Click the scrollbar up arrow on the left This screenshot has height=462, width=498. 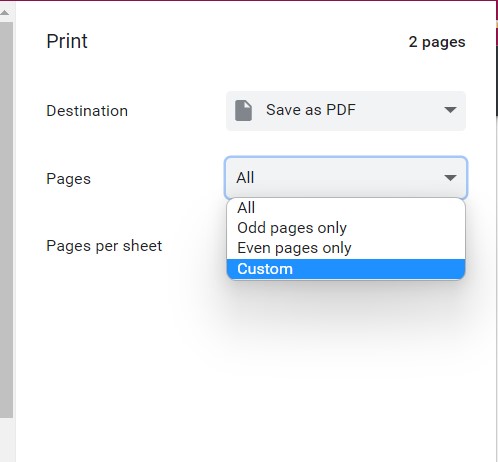click(x=5, y=12)
